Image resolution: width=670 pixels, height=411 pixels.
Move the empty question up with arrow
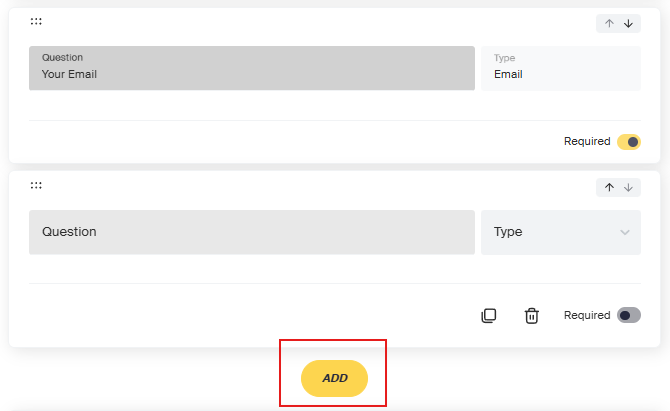click(x=609, y=188)
